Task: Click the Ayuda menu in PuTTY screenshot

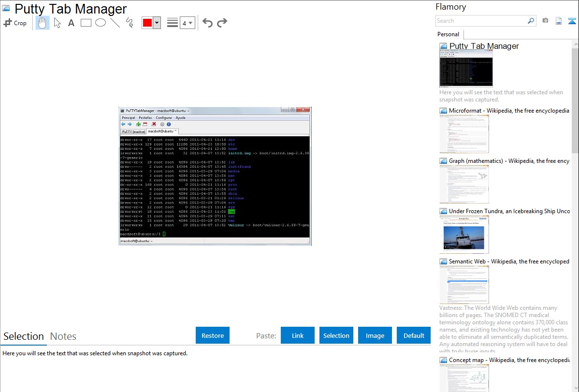Action: click(180, 118)
